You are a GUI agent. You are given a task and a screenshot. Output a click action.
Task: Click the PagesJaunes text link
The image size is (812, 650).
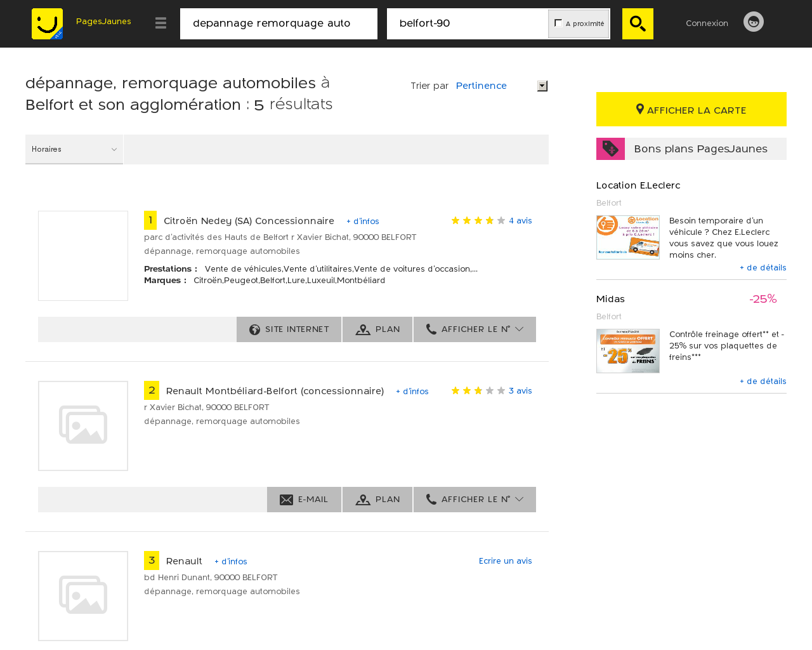(103, 22)
